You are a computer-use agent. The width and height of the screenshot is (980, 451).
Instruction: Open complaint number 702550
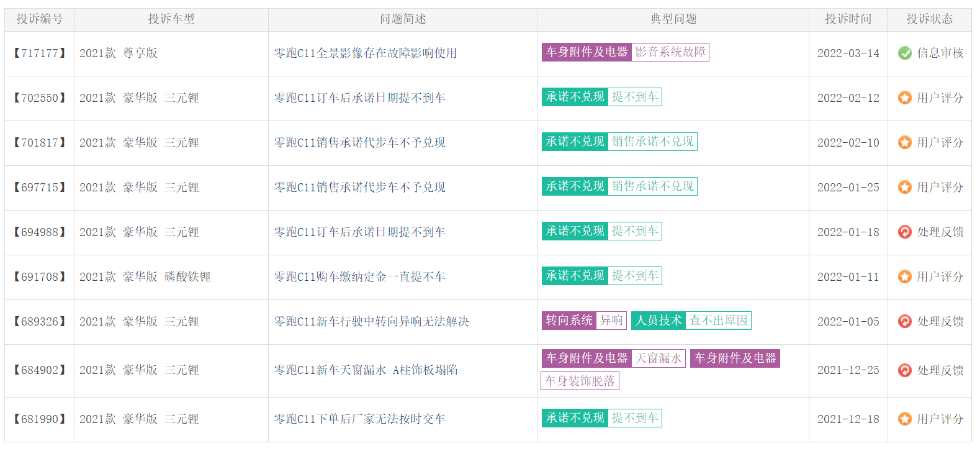click(x=40, y=98)
